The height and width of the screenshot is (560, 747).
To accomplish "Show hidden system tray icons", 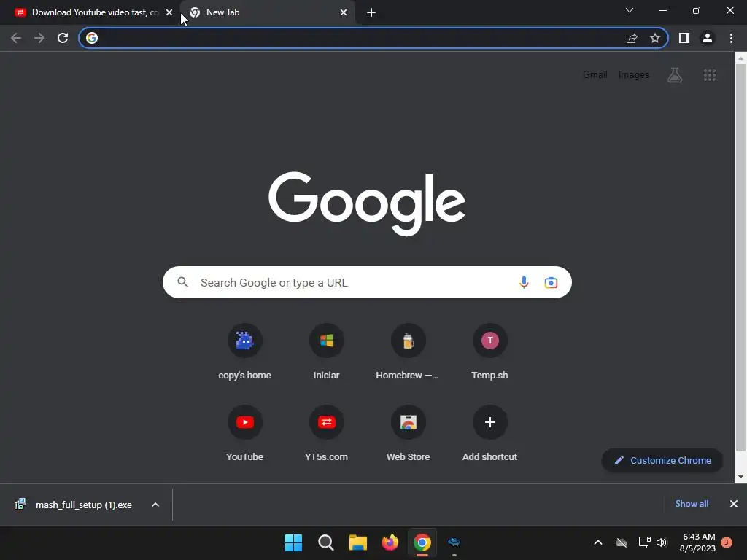I will tap(598, 542).
